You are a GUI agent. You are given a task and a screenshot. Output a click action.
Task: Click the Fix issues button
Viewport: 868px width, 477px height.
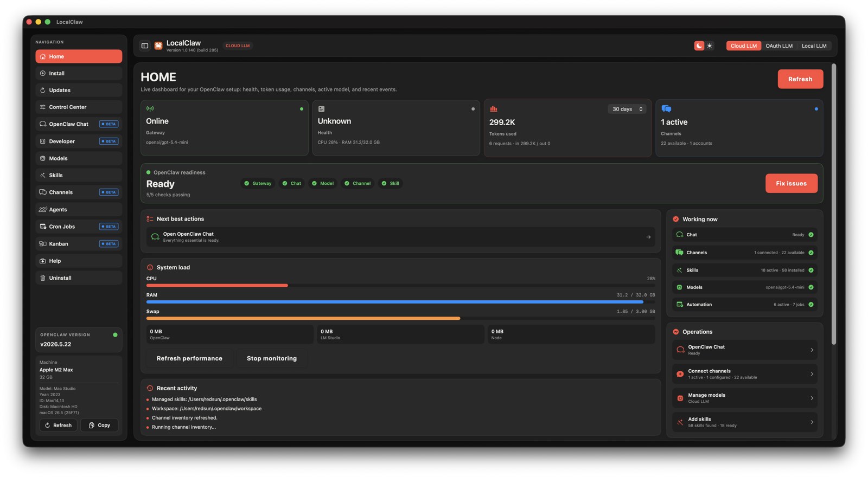point(791,184)
